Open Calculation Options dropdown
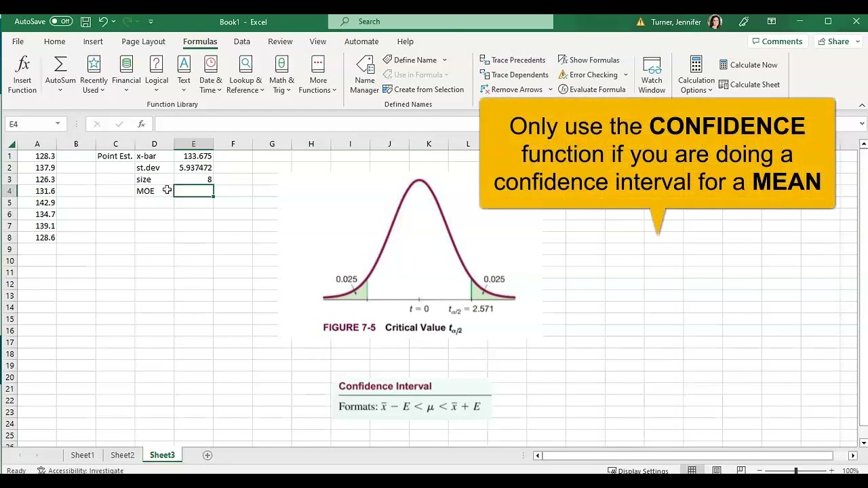This screenshot has height=488, width=868. click(696, 75)
